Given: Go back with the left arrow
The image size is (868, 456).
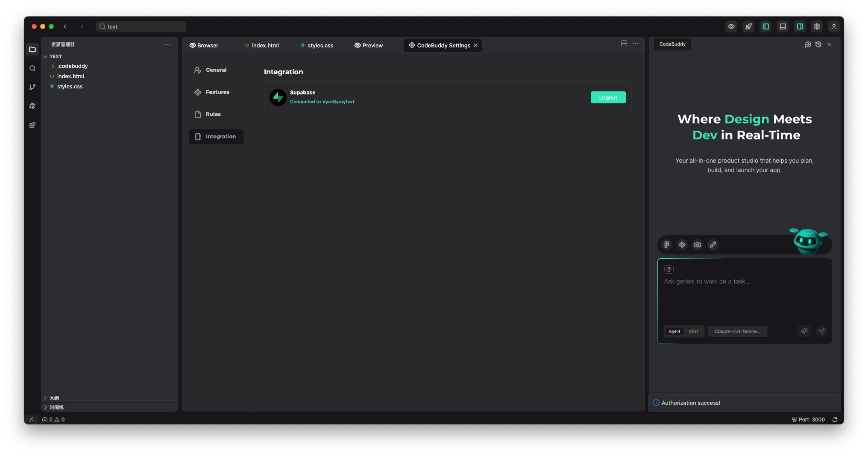Looking at the screenshot, I should point(65,26).
